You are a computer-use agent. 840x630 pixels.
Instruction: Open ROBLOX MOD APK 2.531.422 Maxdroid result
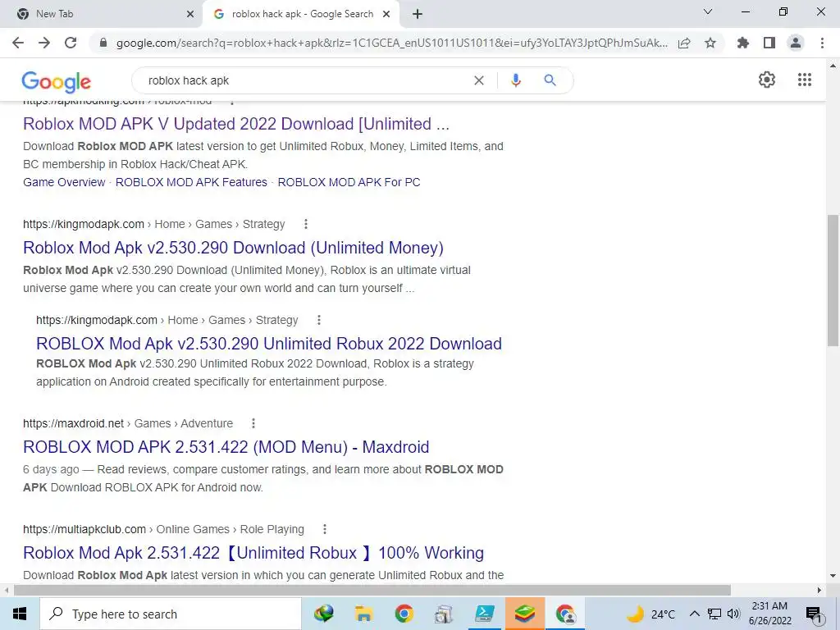(x=226, y=447)
